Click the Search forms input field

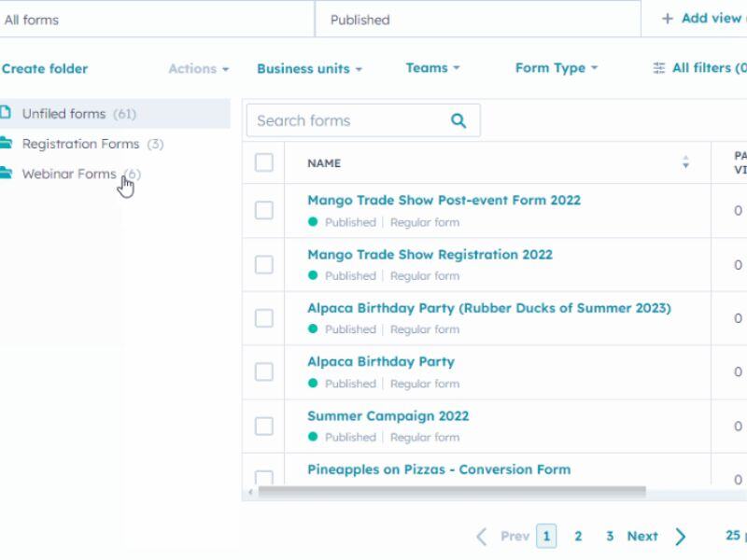363,120
